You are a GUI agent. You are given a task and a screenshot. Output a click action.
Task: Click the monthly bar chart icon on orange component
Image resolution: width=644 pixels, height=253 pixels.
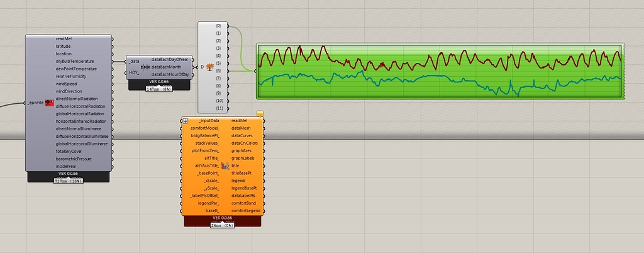225,166
